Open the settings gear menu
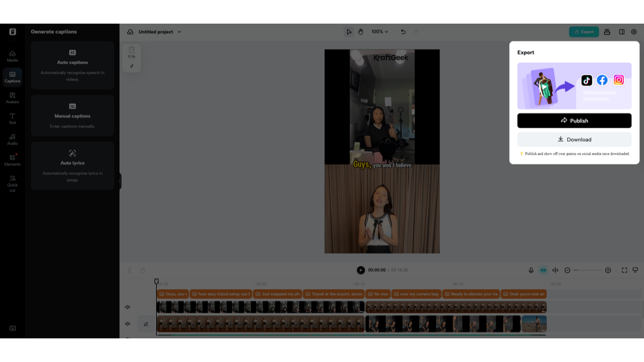Screen dimensions: 644x362 (634, 31)
